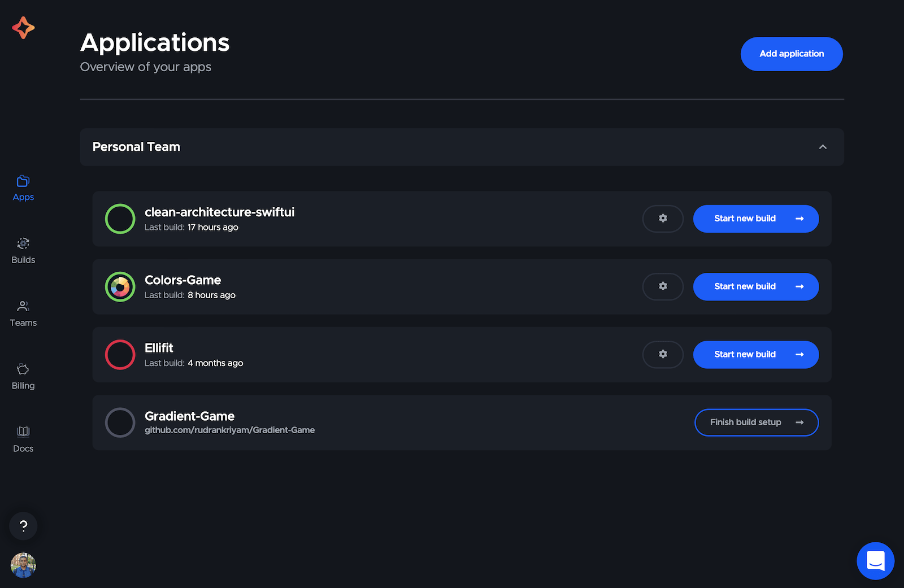Finish build setup for Gradient-Game
This screenshot has height=588, width=904.
click(x=756, y=423)
